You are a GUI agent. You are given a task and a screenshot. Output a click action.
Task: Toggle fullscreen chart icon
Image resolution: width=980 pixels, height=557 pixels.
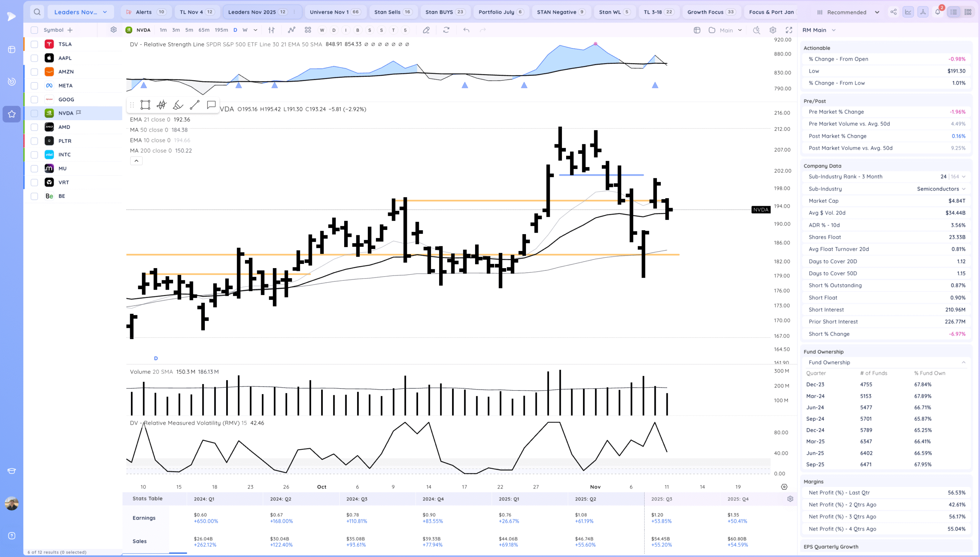tap(789, 30)
